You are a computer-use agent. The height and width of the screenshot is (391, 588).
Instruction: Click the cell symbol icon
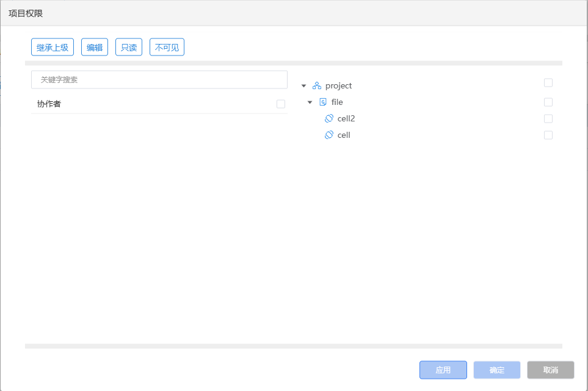tap(329, 135)
